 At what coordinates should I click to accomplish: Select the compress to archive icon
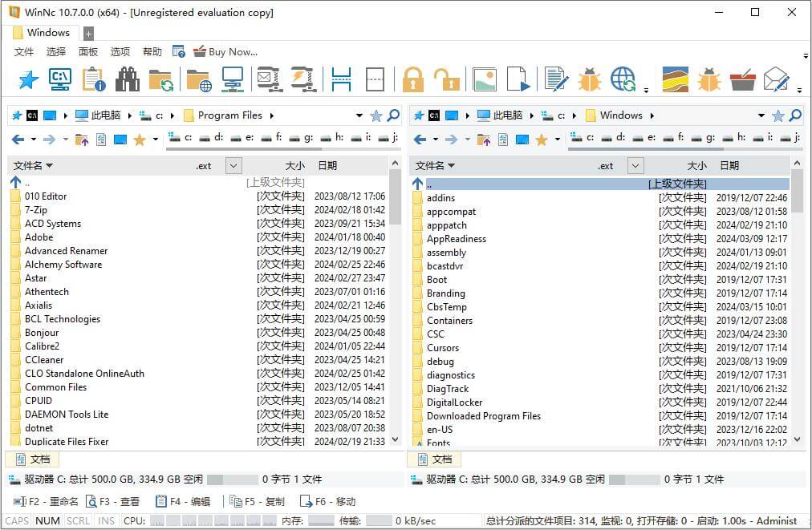point(269,79)
